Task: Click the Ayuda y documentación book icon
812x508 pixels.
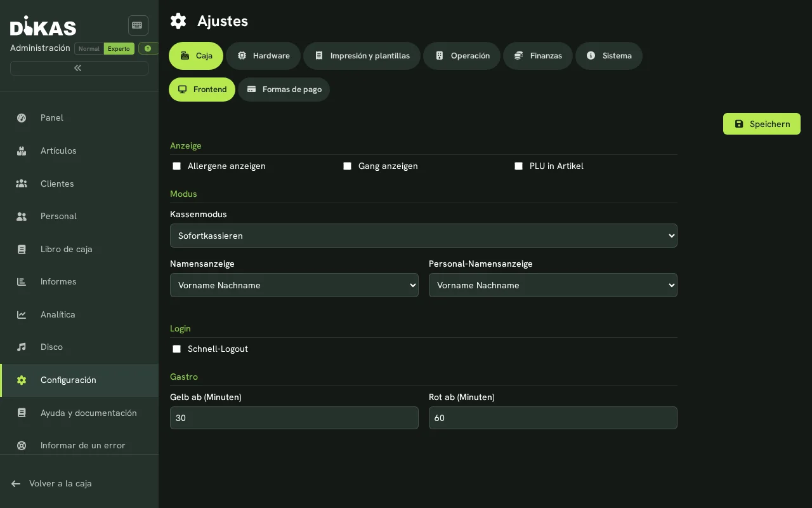Action: [x=22, y=413]
